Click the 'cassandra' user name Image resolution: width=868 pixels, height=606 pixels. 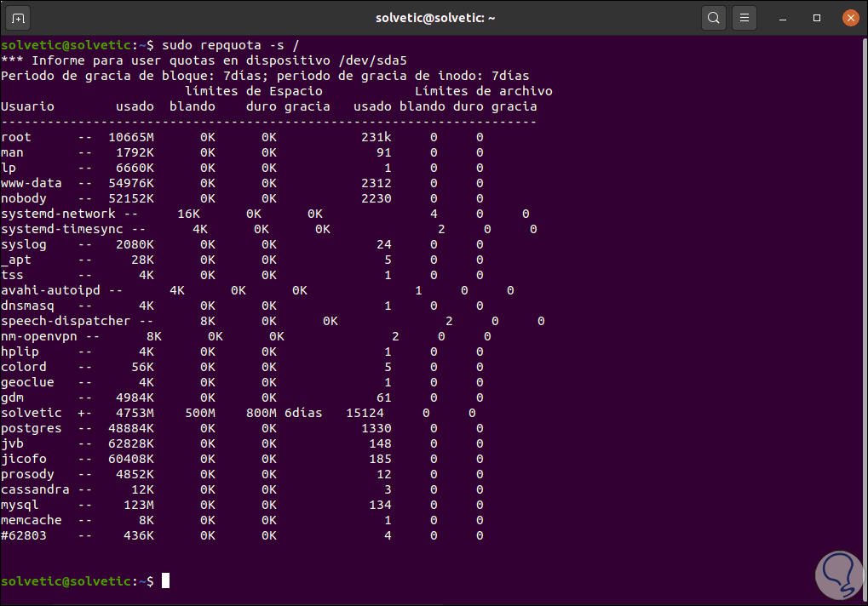point(36,489)
